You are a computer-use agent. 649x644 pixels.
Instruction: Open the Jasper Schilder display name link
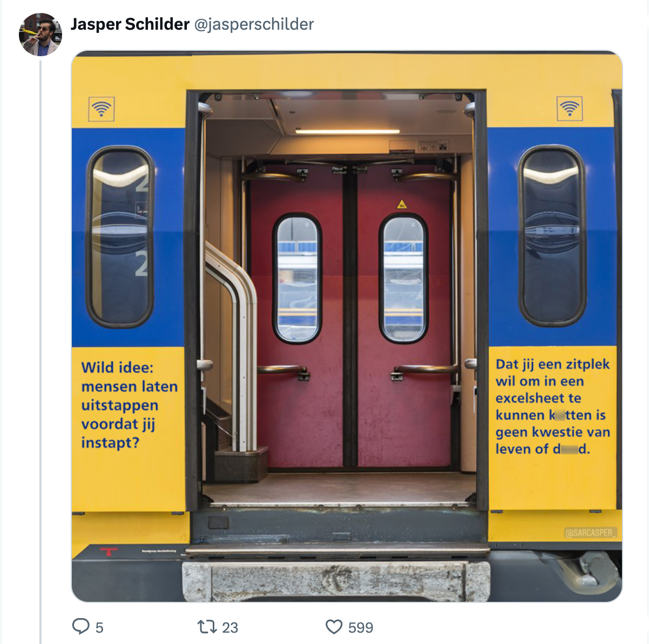coord(130,24)
